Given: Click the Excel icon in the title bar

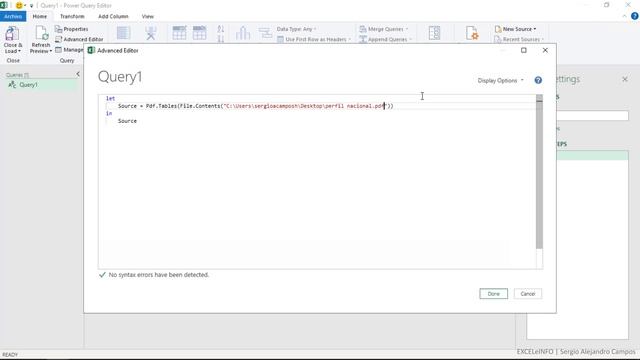Looking at the screenshot, I should (4, 5).
